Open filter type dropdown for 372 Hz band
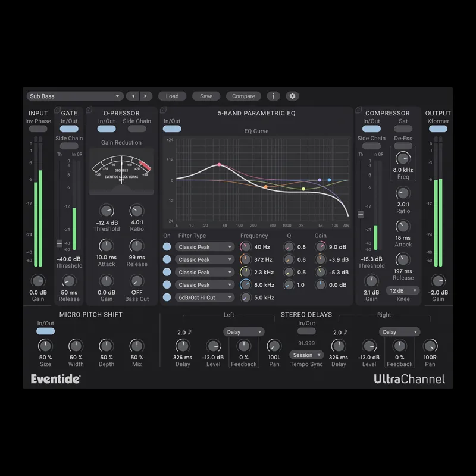 click(205, 259)
